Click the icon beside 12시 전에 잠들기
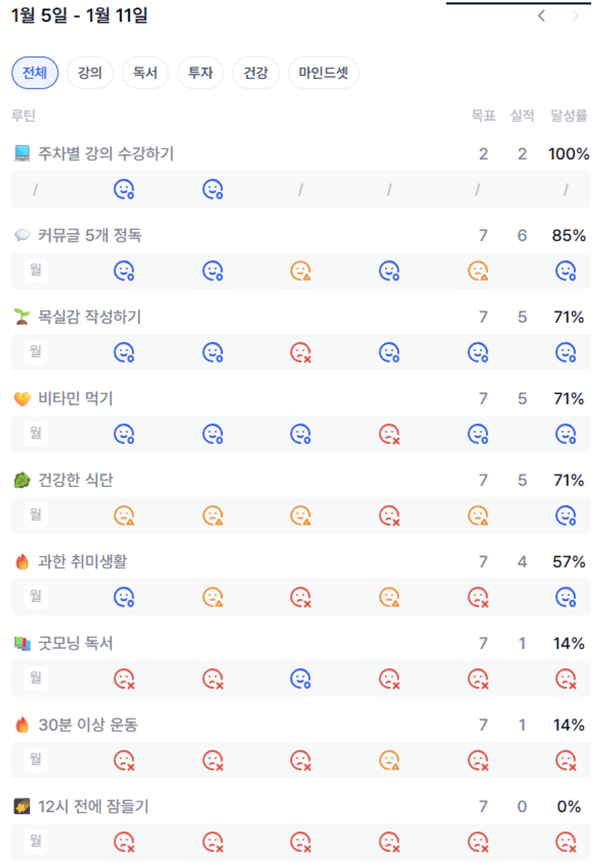The image size is (604, 868). point(22,807)
